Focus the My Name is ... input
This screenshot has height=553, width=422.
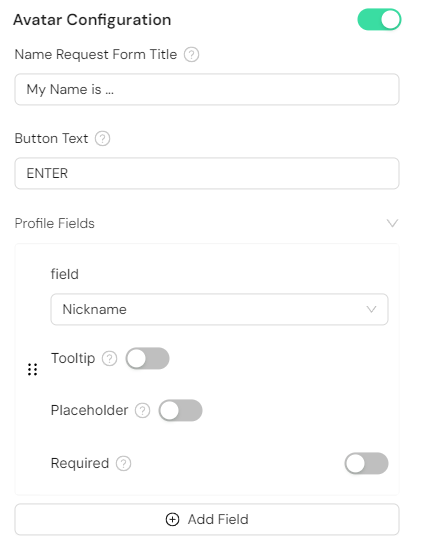[207, 89]
